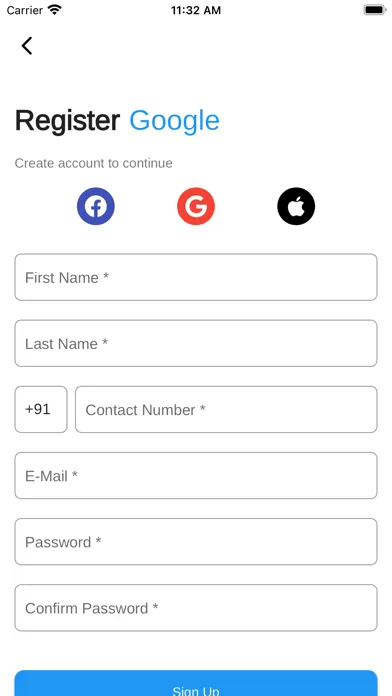392x696 pixels.
Task: Submit the form with Sign Up
Action: pyautogui.click(x=196, y=684)
